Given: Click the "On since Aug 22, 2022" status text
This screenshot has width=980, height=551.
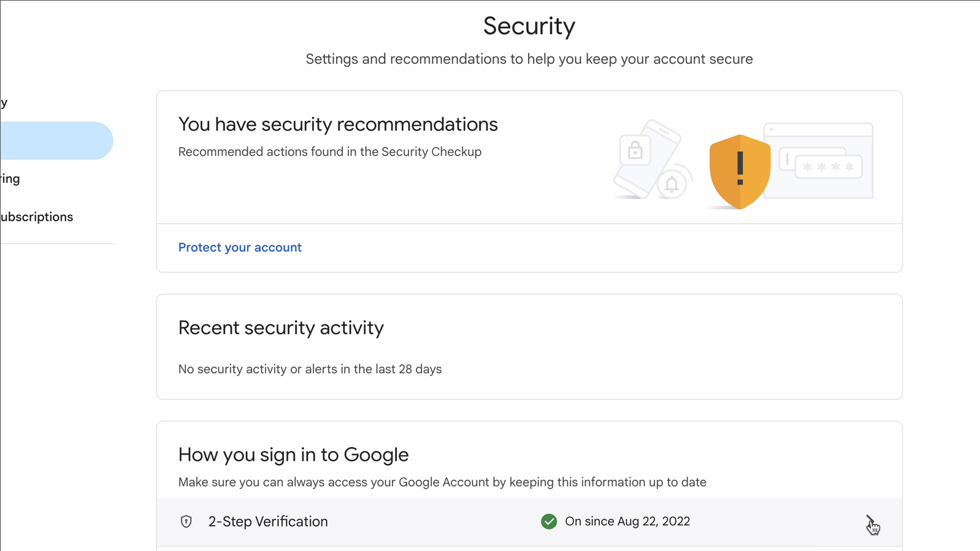Looking at the screenshot, I should click(x=627, y=522).
